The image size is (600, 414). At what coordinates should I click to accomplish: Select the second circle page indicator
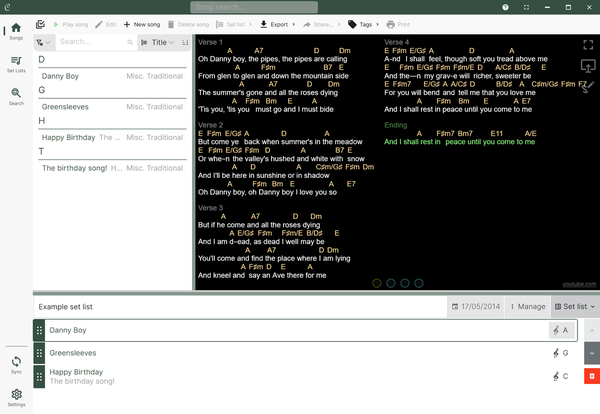pos(391,283)
